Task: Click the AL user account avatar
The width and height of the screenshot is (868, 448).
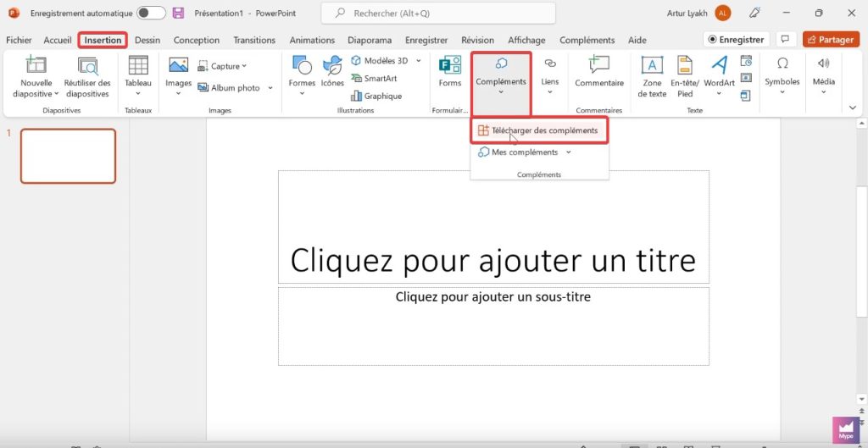Action: pyautogui.click(x=722, y=14)
